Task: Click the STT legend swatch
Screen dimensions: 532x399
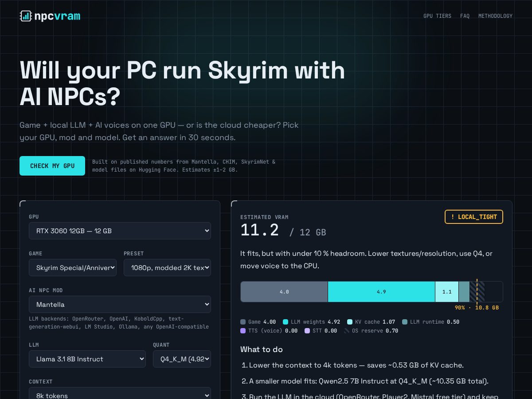Action: 307,331
